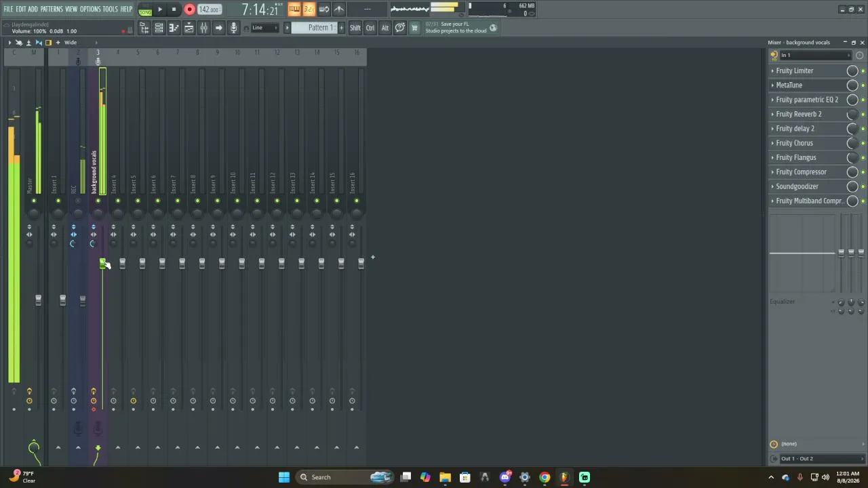Image resolution: width=868 pixels, height=488 pixels.
Task: Click the Stop button
Action: coord(174,9)
